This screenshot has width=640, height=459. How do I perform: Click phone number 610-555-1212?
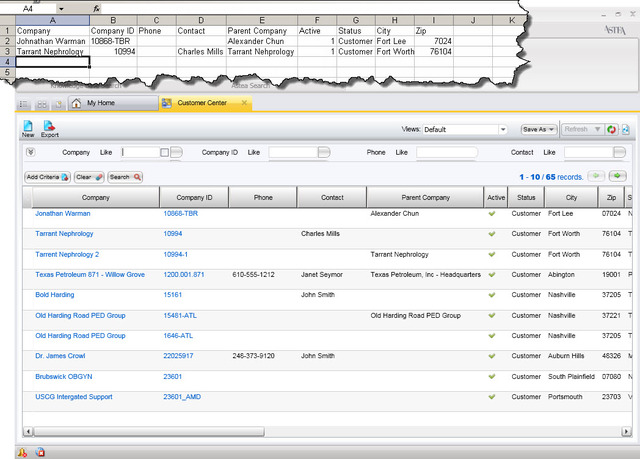(x=253, y=275)
